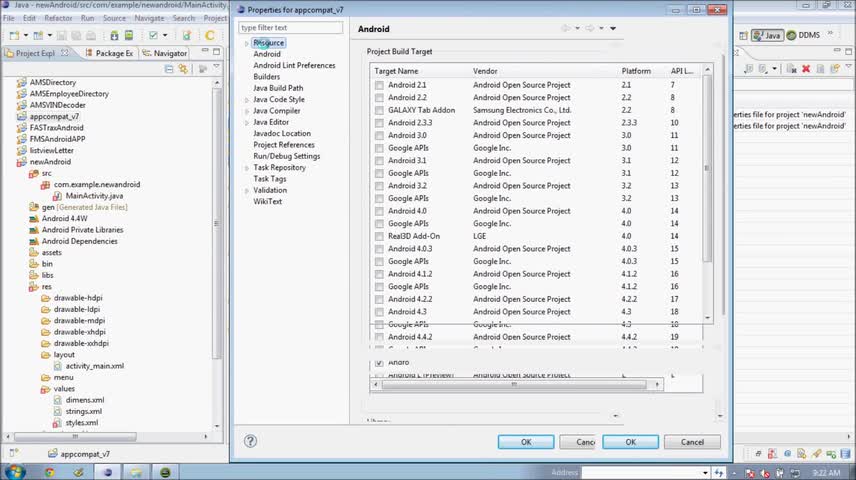Expand the Java Code Style node

pos(247,100)
